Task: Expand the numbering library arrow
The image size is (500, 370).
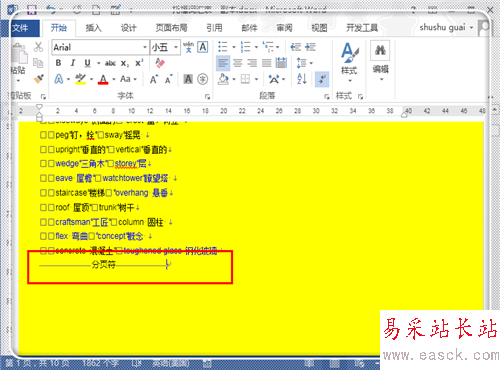Action: tap(256, 47)
